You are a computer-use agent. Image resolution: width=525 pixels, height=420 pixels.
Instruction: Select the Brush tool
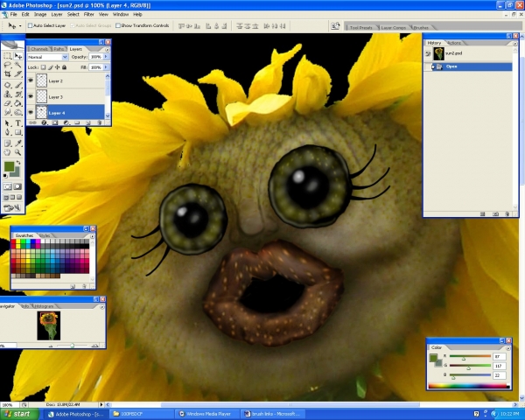click(x=18, y=86)
